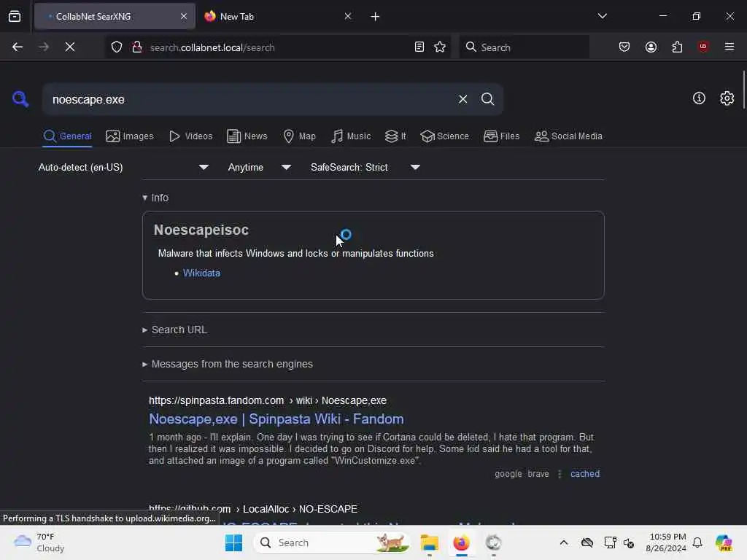Select the General search category
This screenshot has width=747, height=560.
coord(67,136)
